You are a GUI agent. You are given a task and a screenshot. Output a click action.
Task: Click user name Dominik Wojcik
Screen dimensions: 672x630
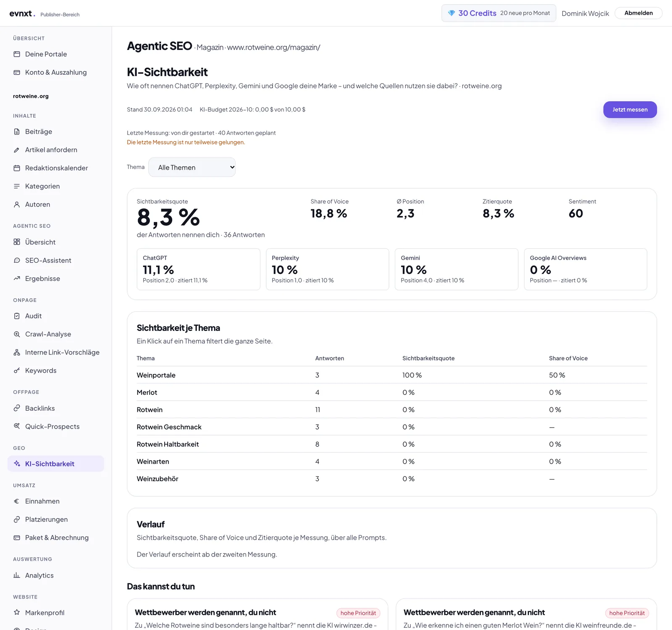585,13
